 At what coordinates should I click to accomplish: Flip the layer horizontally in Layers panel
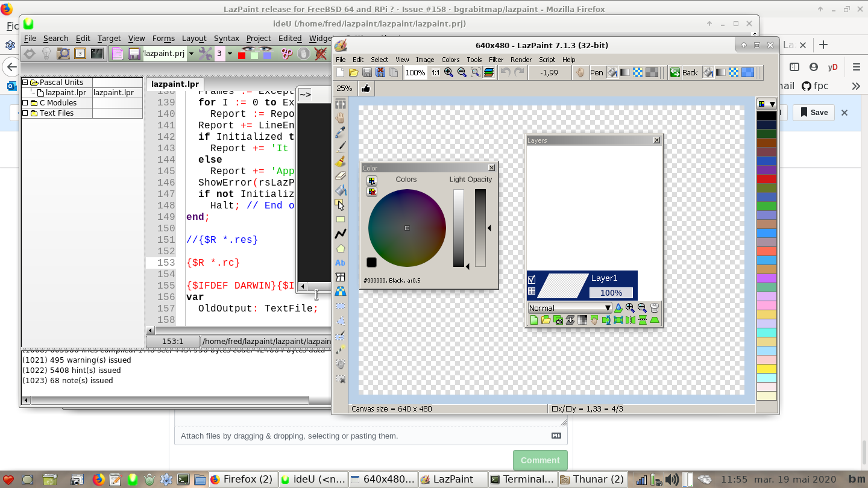631,320
